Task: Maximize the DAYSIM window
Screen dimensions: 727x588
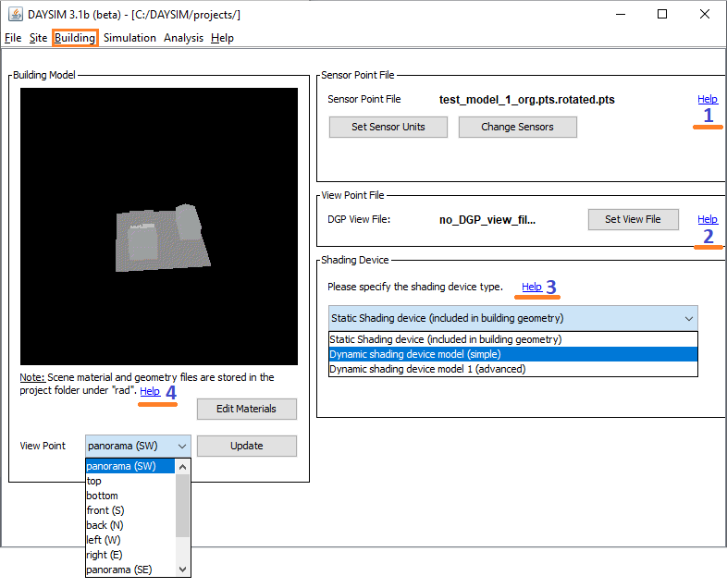Action: (662, 15)
